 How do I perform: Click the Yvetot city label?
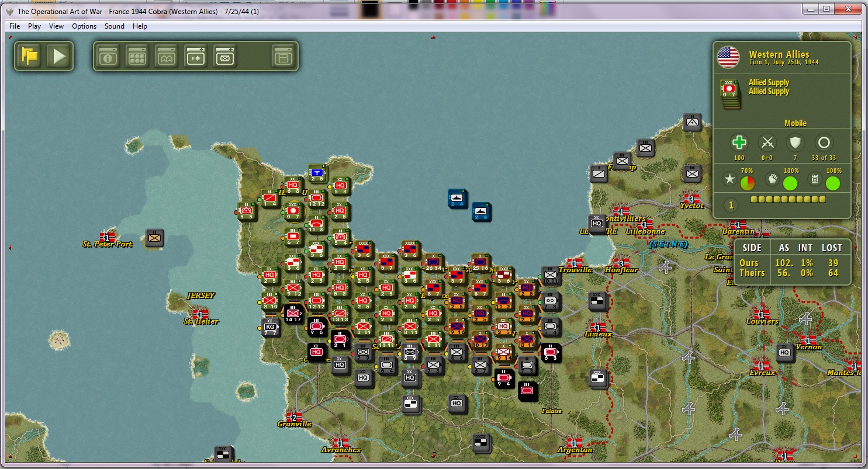(692, 206)
